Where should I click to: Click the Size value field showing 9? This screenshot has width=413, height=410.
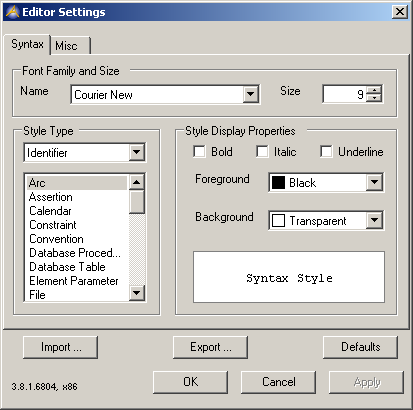(345, 94)
